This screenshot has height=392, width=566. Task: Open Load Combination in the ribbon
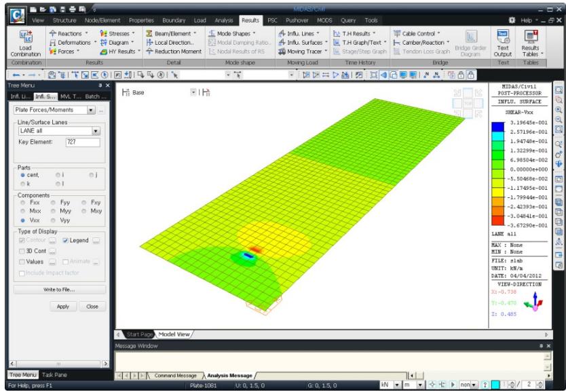pyautogui.click(x=26, y=43)
